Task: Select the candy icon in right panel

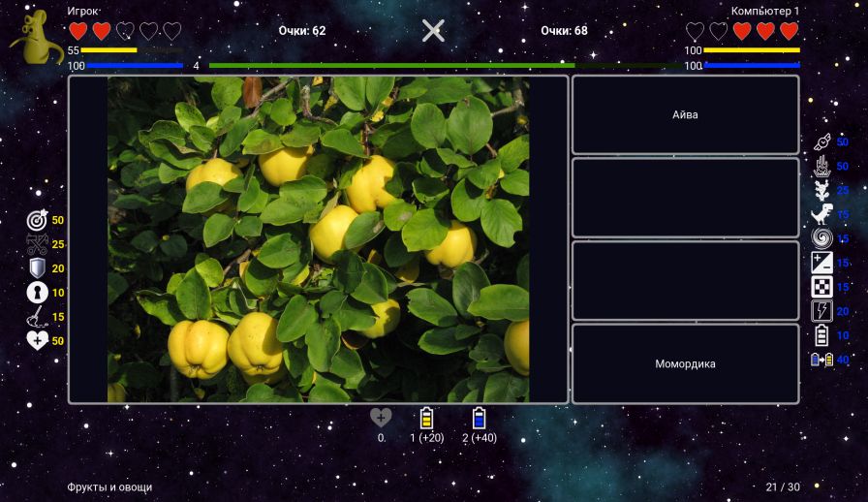Action: (x=821, y=141)
